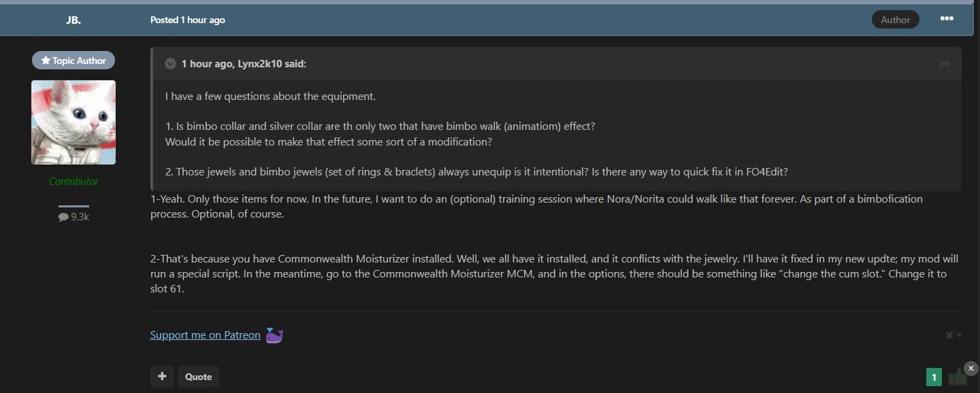Click the whale emoji beside Patreon link

[x=274, y=335]
